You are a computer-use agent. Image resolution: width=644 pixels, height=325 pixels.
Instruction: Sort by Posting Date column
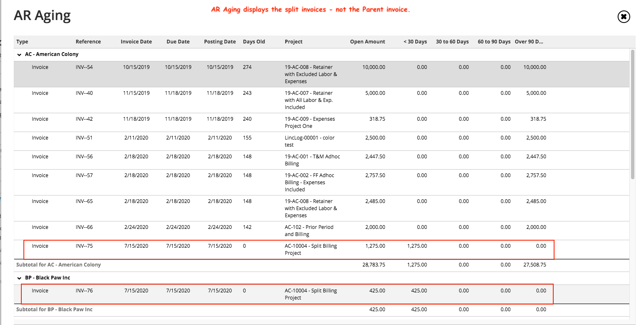[x=220, y=42]
